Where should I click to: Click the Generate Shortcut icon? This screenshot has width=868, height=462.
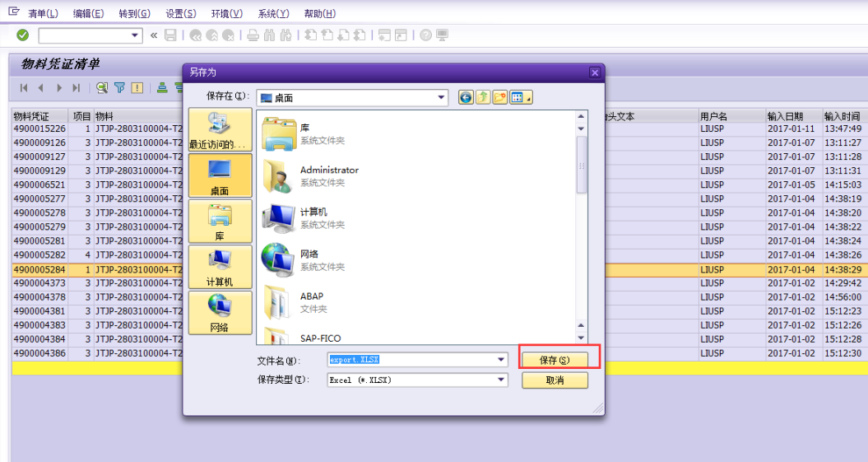[x=401, y=35]
